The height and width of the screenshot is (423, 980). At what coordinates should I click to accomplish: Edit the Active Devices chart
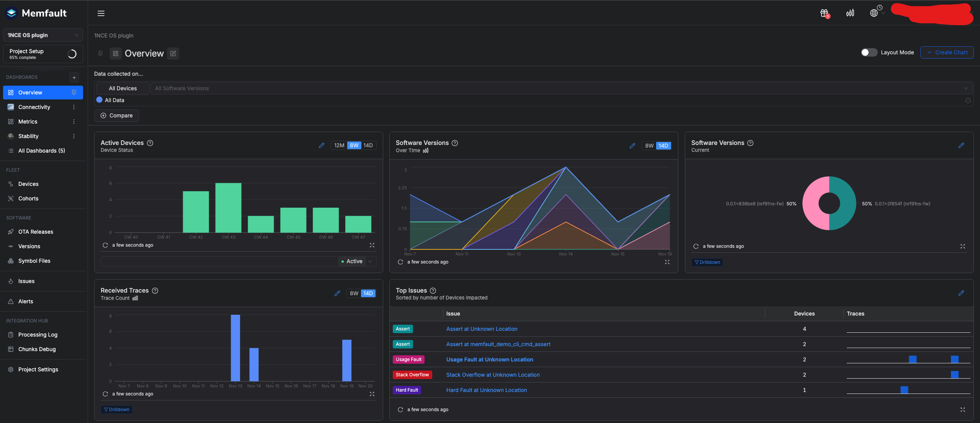[x=322, y=145]
